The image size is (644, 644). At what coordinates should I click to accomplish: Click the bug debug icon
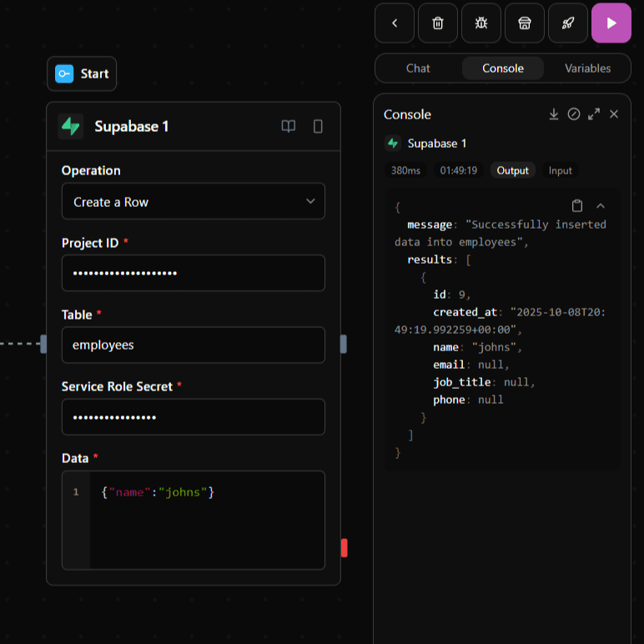(x=481, y=23)
